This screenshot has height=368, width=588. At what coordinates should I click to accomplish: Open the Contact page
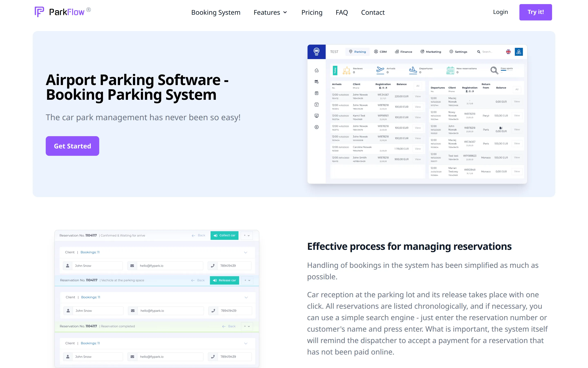(x=373, y=12)
